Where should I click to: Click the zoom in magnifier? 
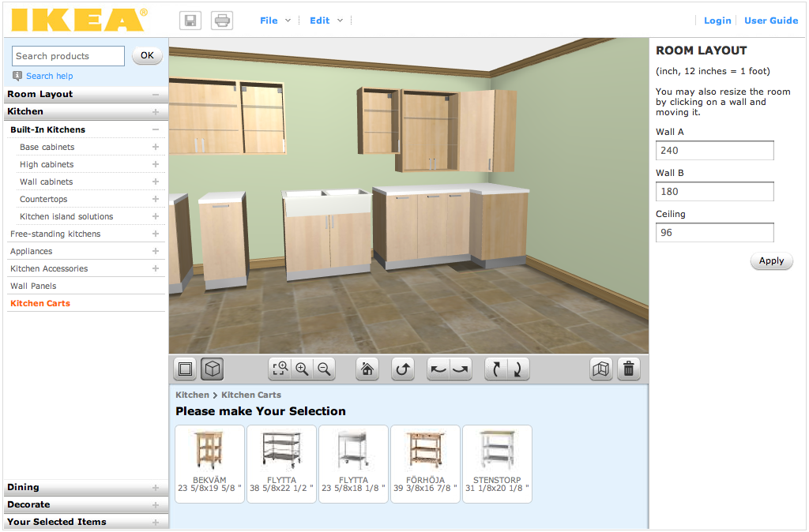(303, 369)
